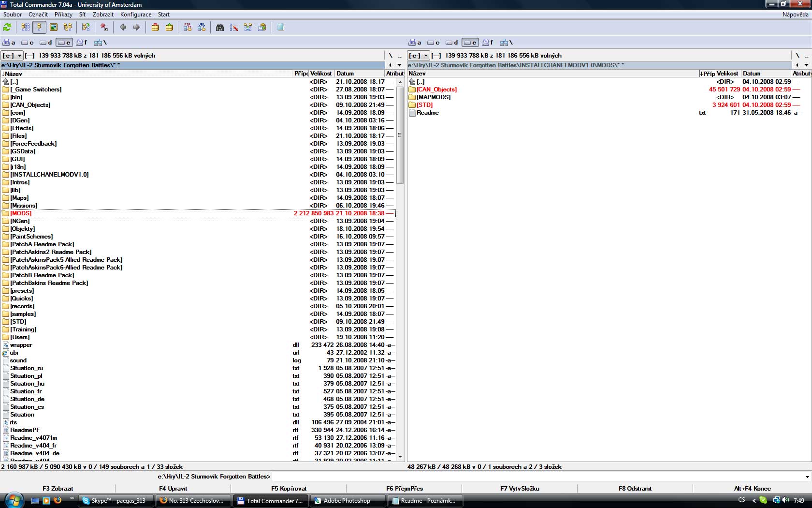Open the Konfigurace menu
The width and height of the screenshot is (812, 508).
point(136,15)
